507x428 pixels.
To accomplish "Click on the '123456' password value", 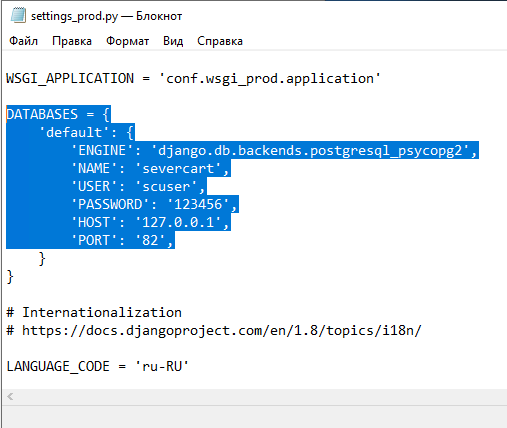I will [198, 204].
